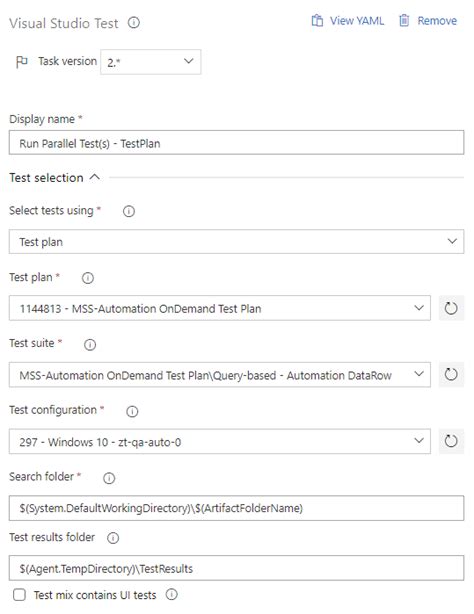Edit the Search folder input field
The width and height of the screenshot is (474, 614).
pos(237,508)
